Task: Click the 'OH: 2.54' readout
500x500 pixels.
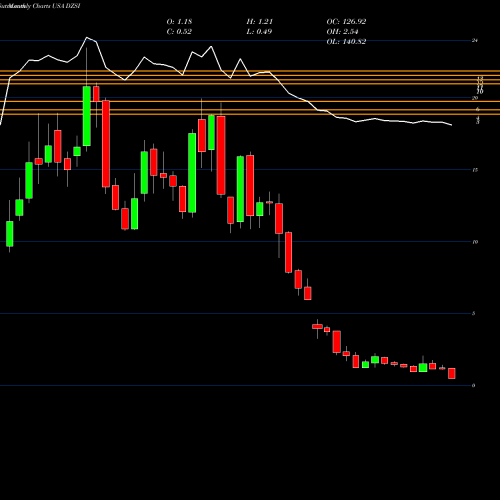Action: point(342,32)
